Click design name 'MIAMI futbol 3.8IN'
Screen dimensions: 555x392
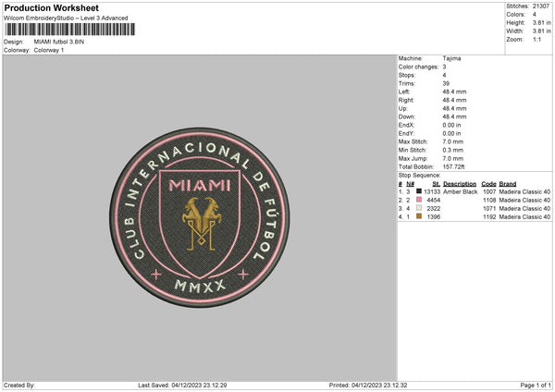pos(59,42)
